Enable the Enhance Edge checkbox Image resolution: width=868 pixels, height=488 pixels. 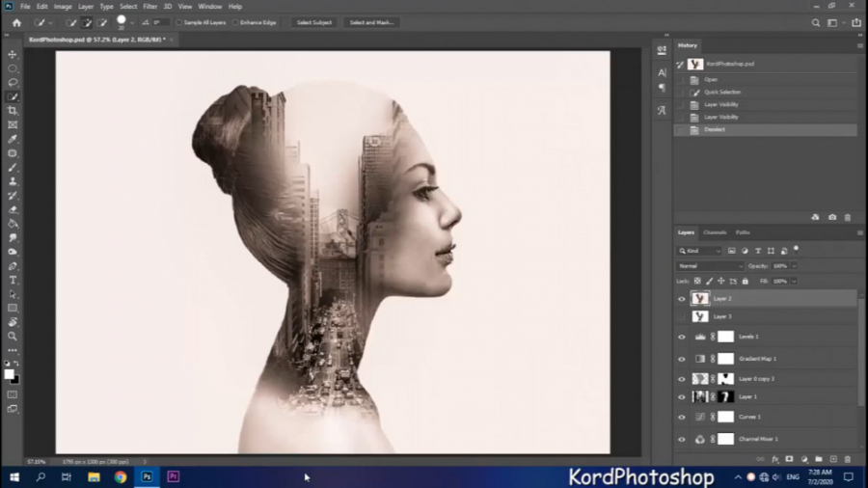[235, 22]
